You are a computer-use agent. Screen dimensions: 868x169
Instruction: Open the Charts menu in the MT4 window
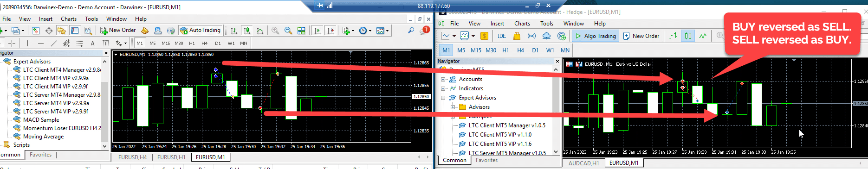pos(69,19)
